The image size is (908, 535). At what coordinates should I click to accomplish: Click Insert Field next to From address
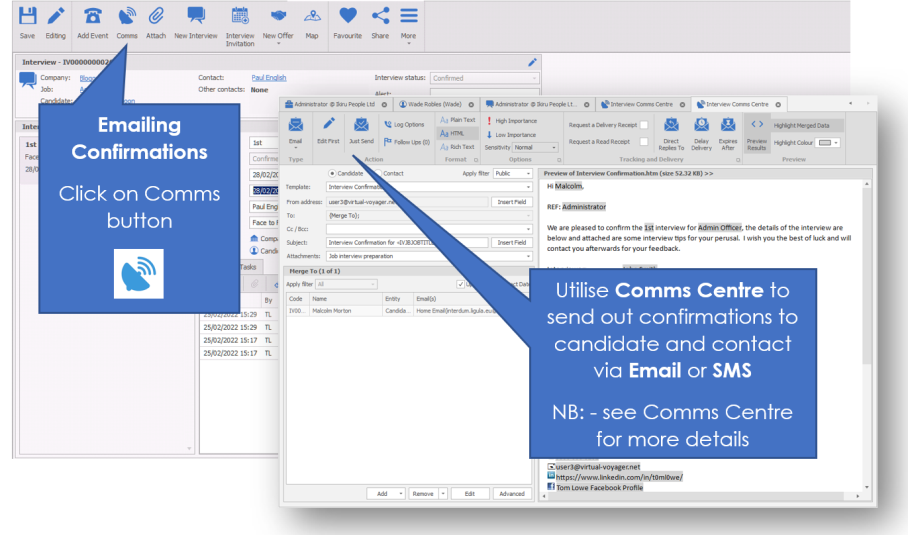click(x=512, y=201)
